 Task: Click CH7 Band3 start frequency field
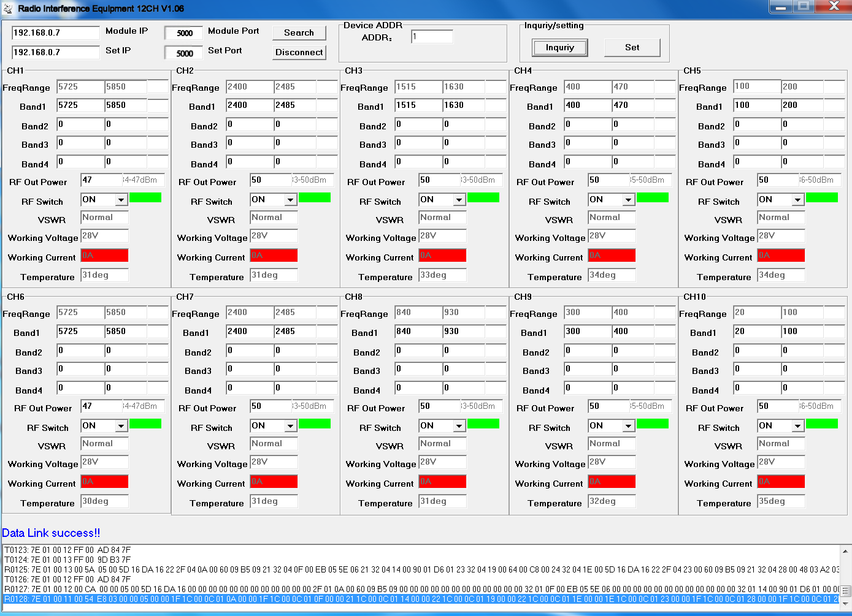click(250, 369)
